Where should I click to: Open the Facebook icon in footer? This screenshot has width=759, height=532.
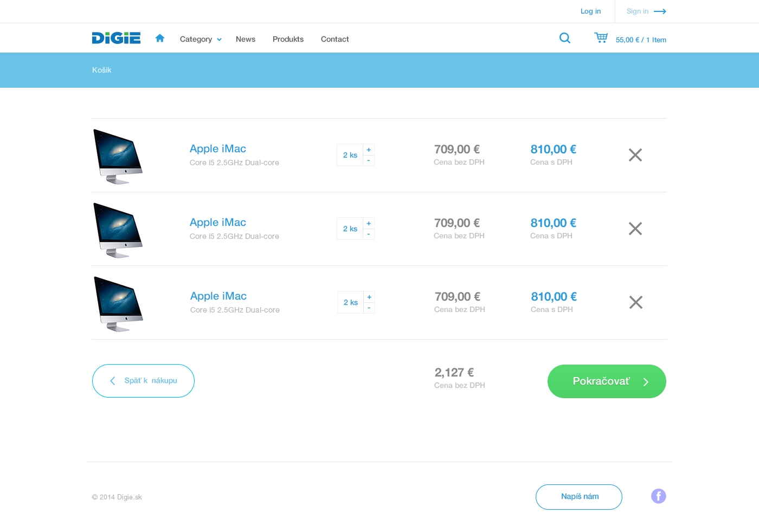(x=659, y=496)
